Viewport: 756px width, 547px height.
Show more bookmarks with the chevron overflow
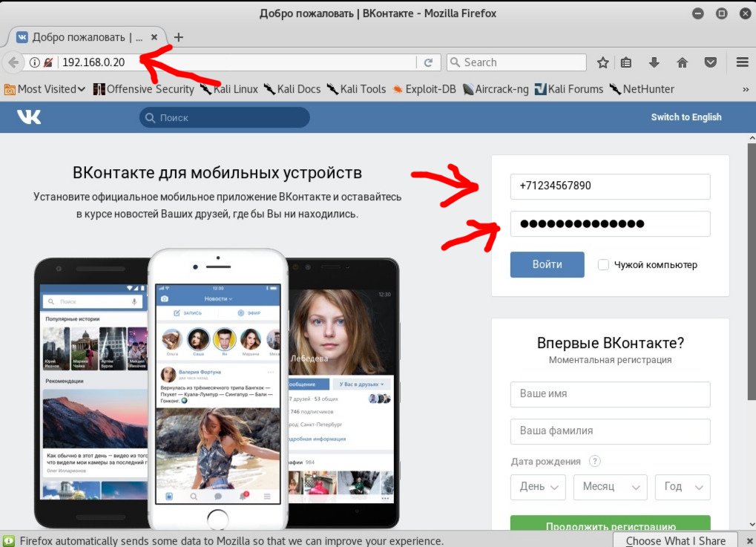746,89
